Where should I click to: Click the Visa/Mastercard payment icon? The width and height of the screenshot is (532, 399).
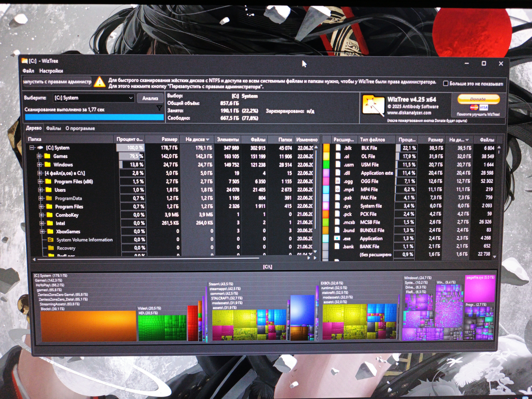[x=479, y=108]
